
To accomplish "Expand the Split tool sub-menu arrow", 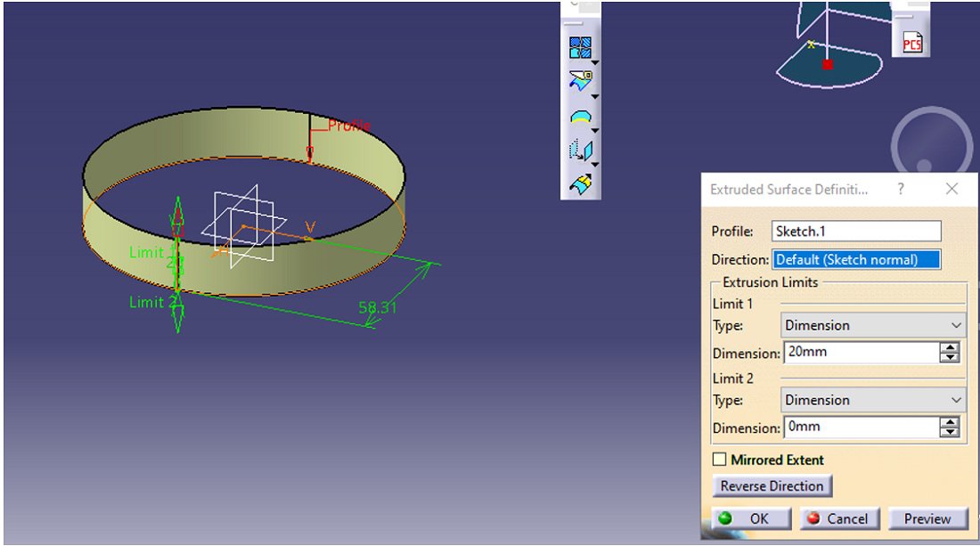I will [595, 97].
